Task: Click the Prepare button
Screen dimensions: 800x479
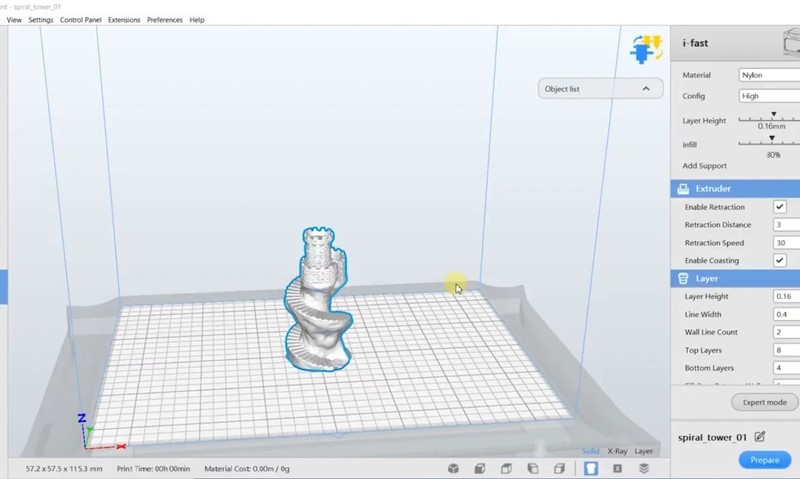Action: (x=764, y=460)
